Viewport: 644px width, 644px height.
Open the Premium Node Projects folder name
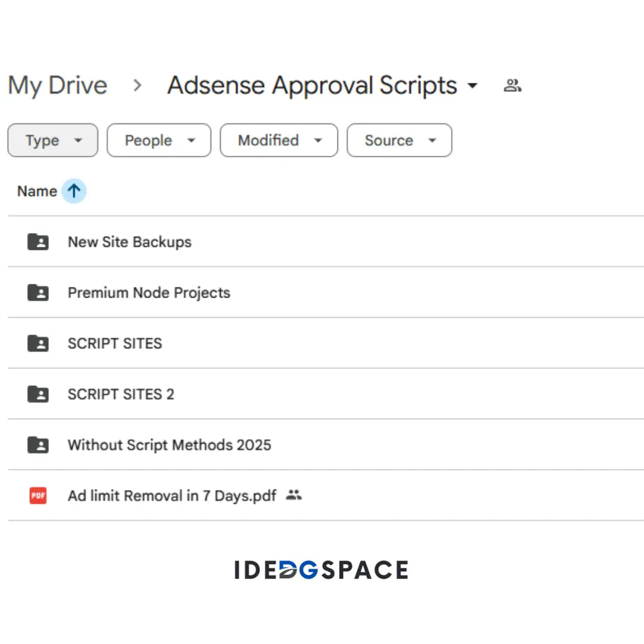point(149,293)
